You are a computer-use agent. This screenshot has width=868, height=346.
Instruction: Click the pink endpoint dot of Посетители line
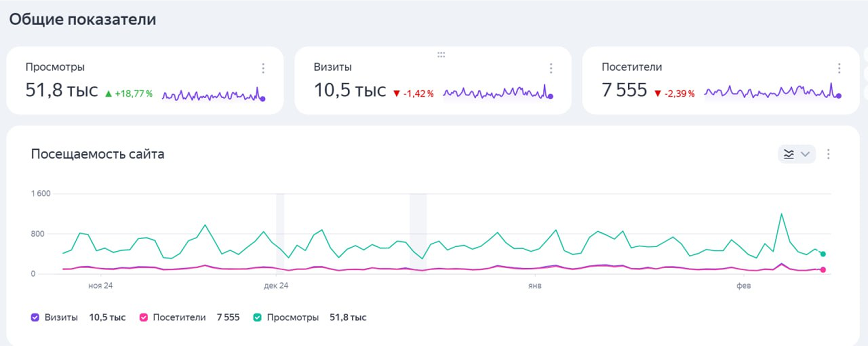823,270
